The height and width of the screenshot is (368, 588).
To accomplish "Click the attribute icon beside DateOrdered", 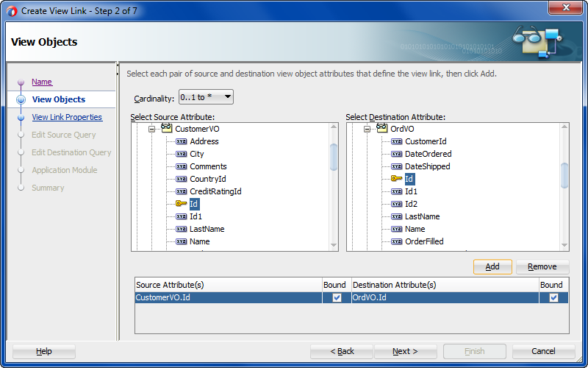I will click(396, 154).
